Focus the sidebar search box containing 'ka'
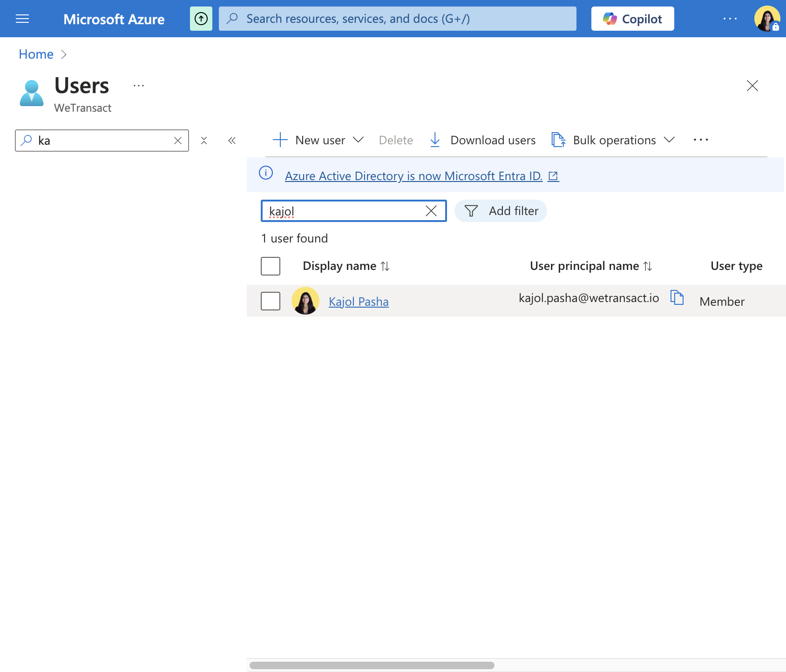 (102, 141)
